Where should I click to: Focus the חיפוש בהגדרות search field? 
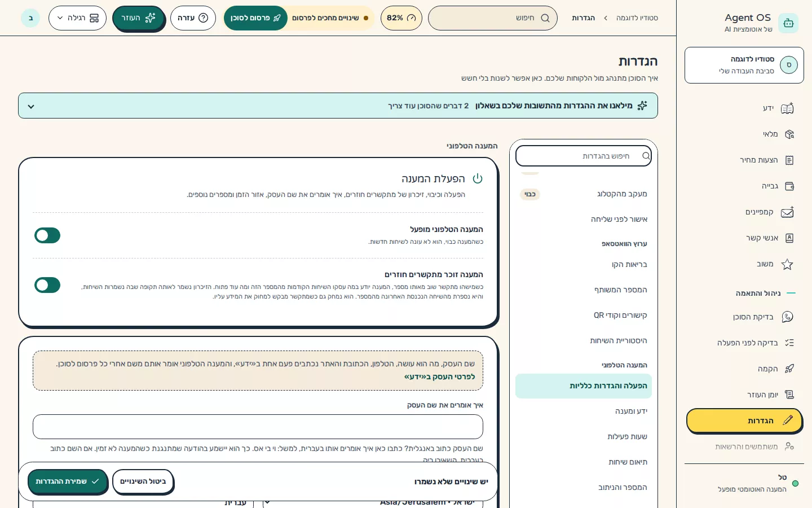tap(584, 156)
